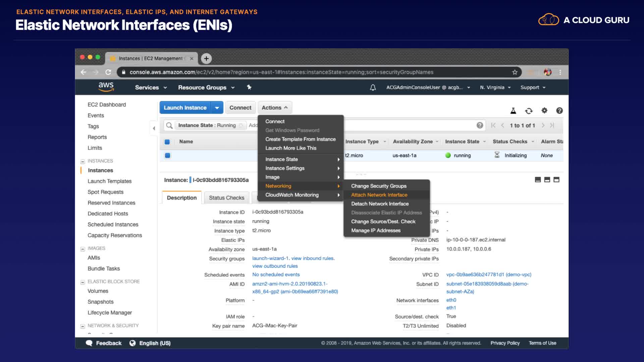Click the notifications bell icon
Image resolution: width=644 pixels, height=362 pixels.
pos(373,87)
